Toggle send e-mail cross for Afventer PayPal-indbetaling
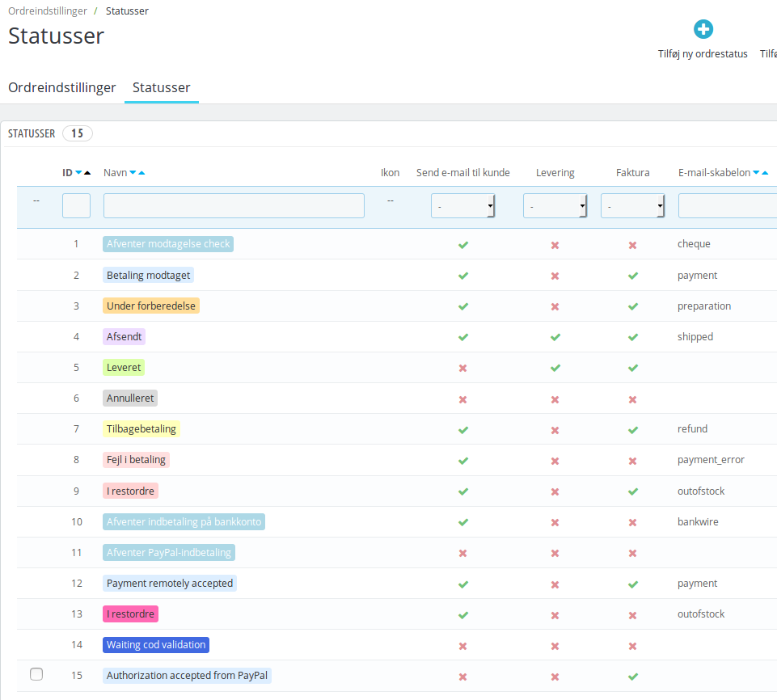Screen dimensions: 777x700 tap(462, 553)
